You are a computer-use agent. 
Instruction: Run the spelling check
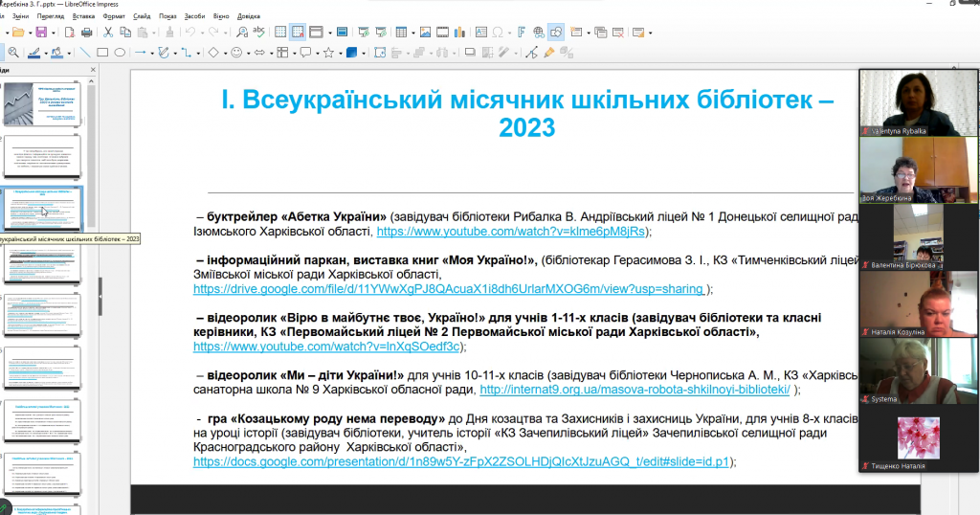click(x=258, y=33)
